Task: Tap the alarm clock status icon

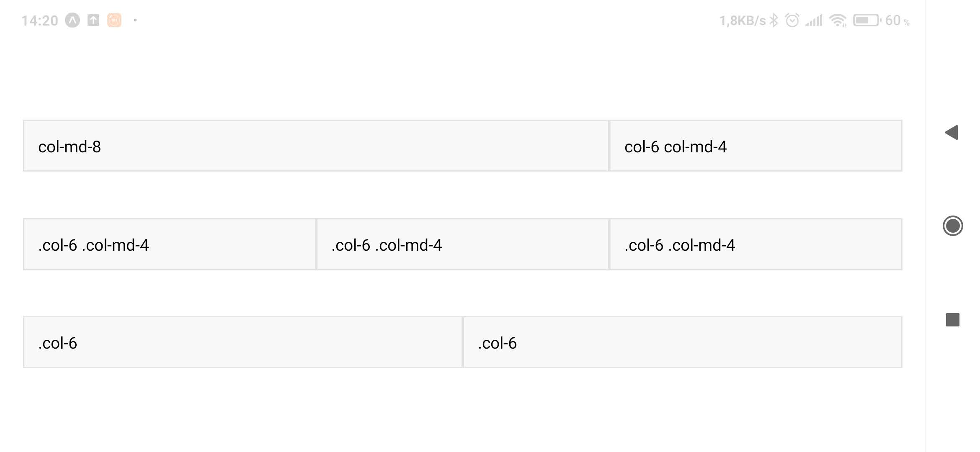Action: 792,20
